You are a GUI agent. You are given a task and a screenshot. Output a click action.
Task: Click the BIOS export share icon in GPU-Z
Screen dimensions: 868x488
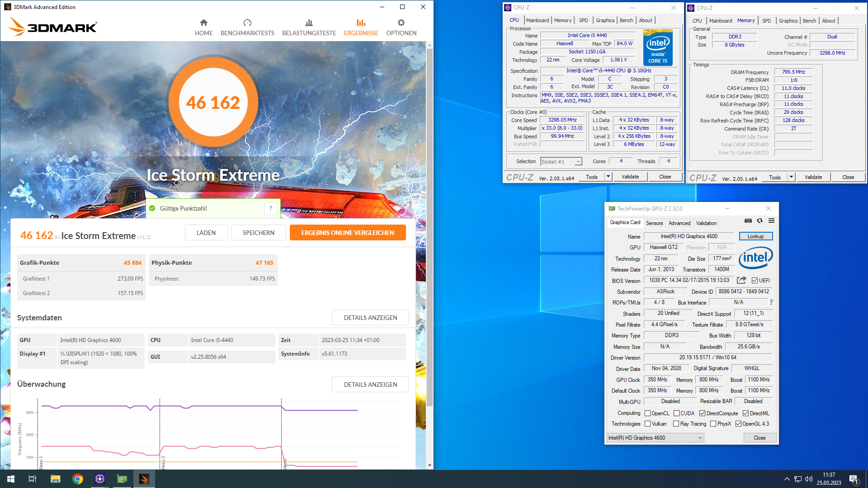741,280
